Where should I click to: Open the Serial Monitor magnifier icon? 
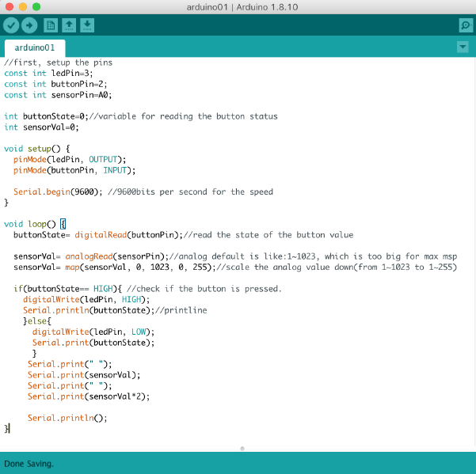[x=466, y=25]
